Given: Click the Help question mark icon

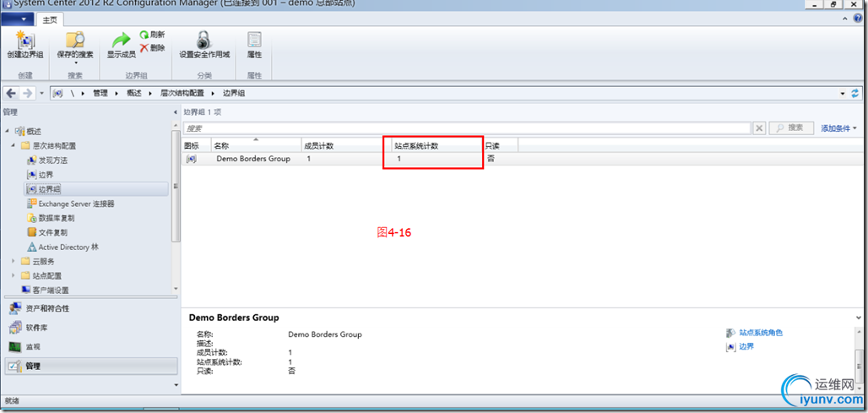Looking at the screenshot, I should tap(859, 19).
